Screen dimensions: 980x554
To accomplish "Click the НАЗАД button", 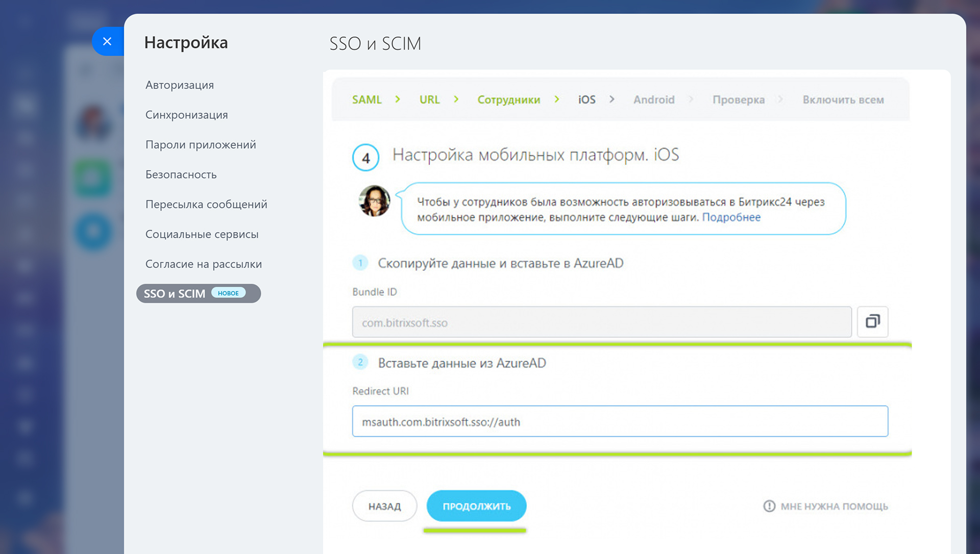I will (x=384, y=506).
